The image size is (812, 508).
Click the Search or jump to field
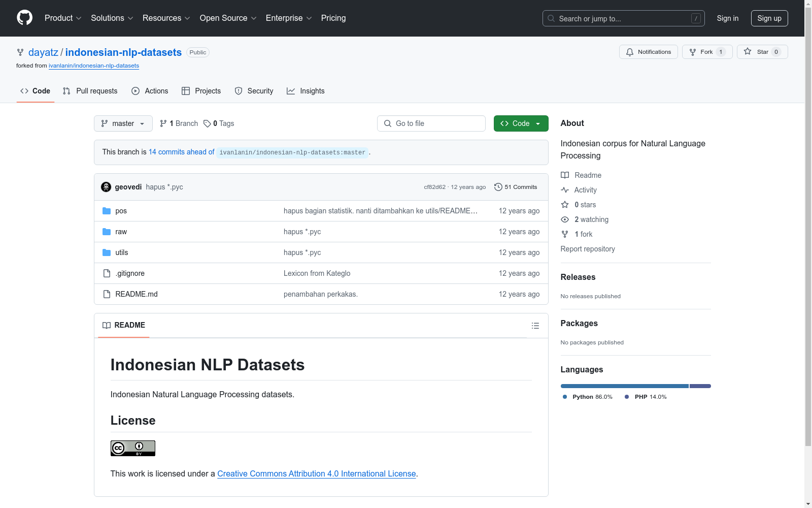pyautogui.click(x=624, y=18)
